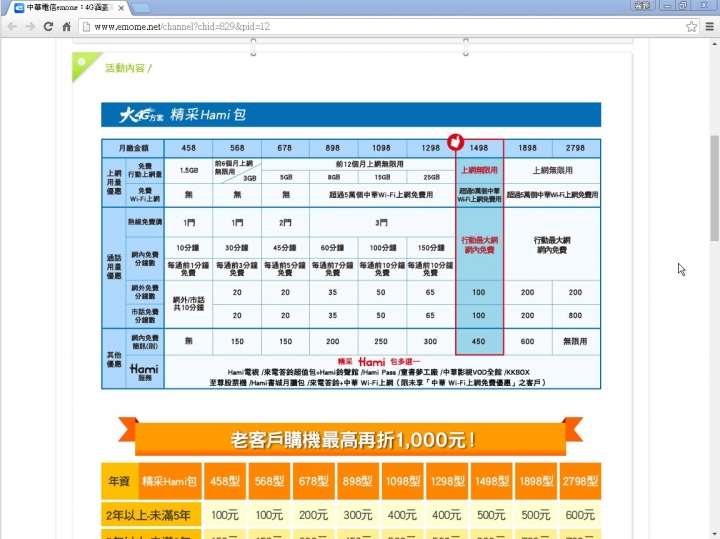Screen dimensions: 720x539
Task: Select the 1298 plan column header
Action: [x=430, y=148]
